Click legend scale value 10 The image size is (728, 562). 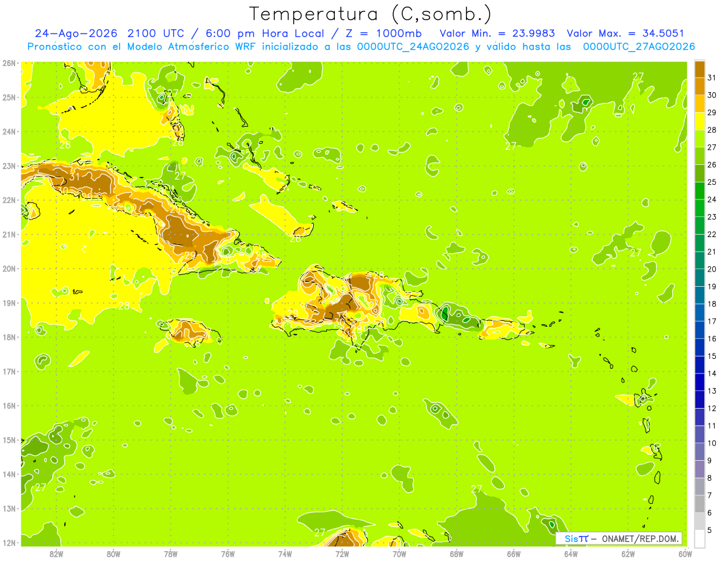pyautogui.click(x=712, y=443)
